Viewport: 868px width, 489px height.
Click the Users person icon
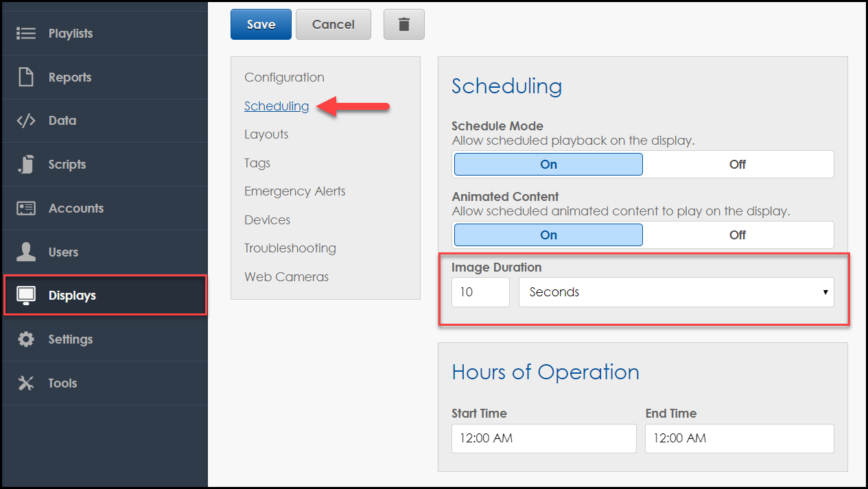click(26, 252)
